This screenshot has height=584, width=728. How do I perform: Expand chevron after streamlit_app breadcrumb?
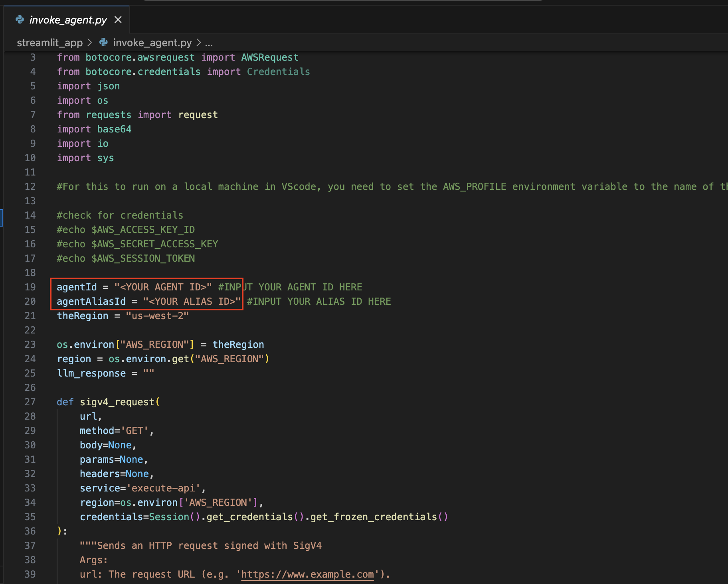point(90,42)
